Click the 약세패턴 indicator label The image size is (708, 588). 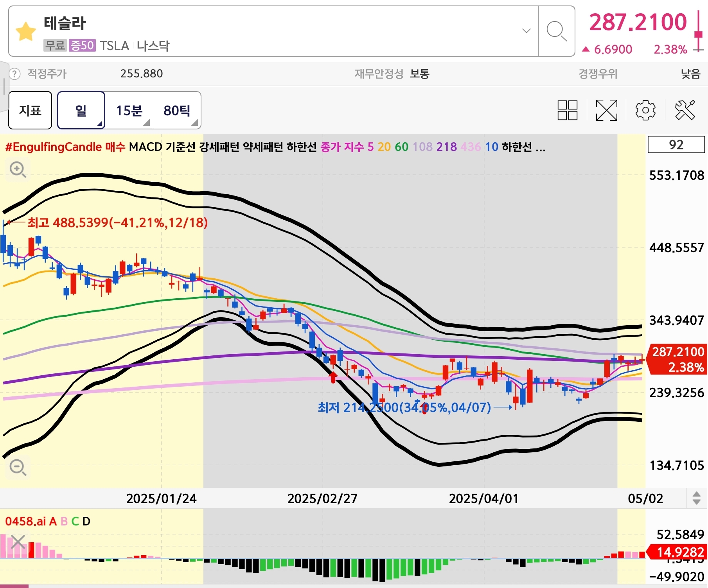pyautogui.click(x=263, y=147)
